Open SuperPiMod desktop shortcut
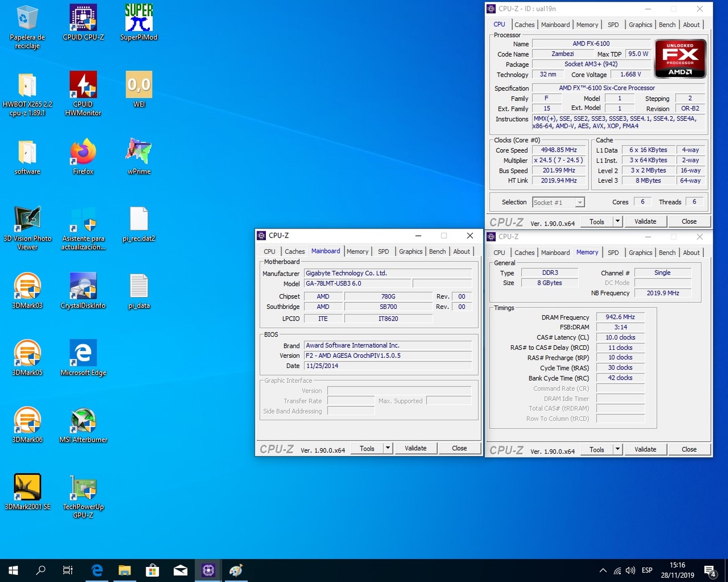The height and width of the screenshot is (582, 728). click(139, 23)
